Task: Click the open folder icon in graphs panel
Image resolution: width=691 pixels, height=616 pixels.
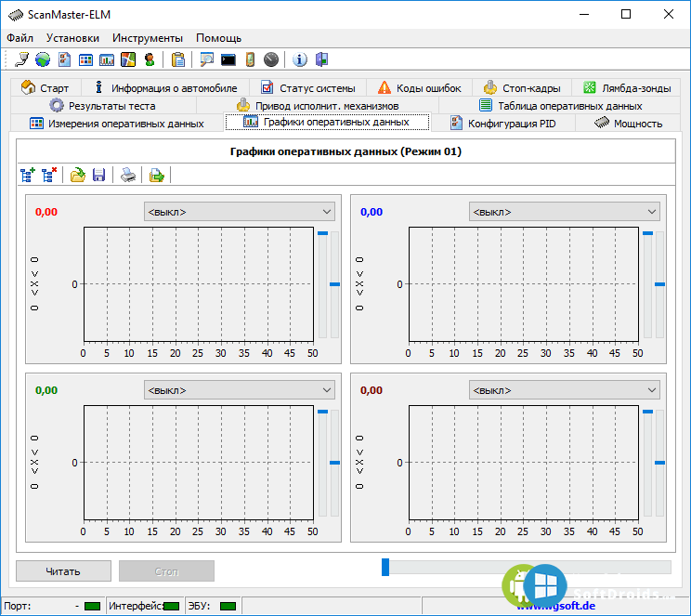Action: tap(78, 175)
